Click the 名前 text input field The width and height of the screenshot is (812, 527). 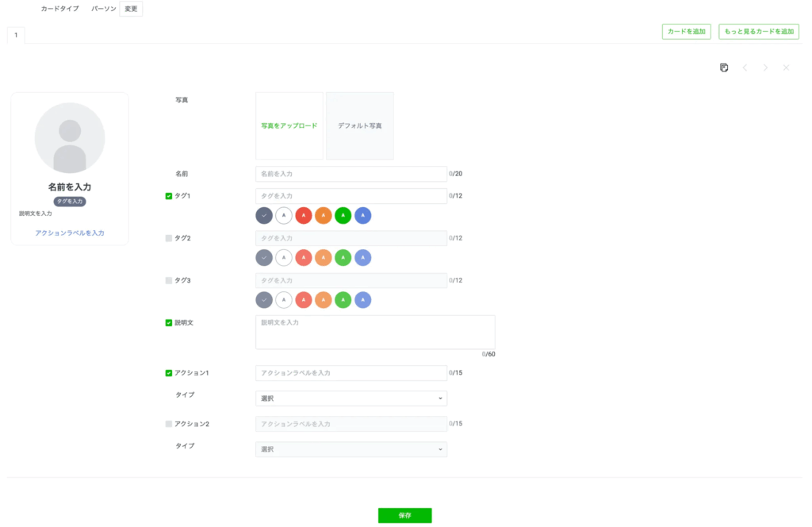pyautogui.click(x=350, y=174)
